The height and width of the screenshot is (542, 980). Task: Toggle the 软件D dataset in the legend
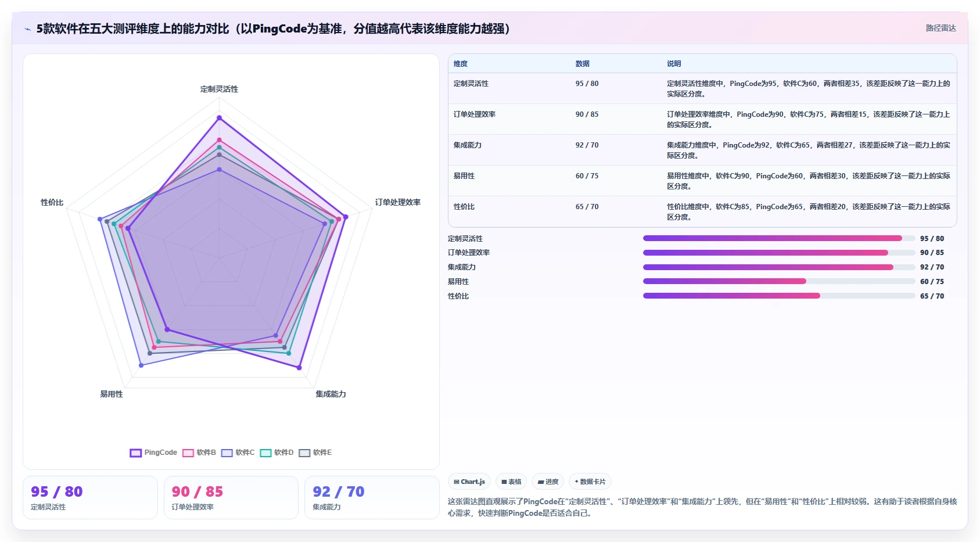(277, 453)
